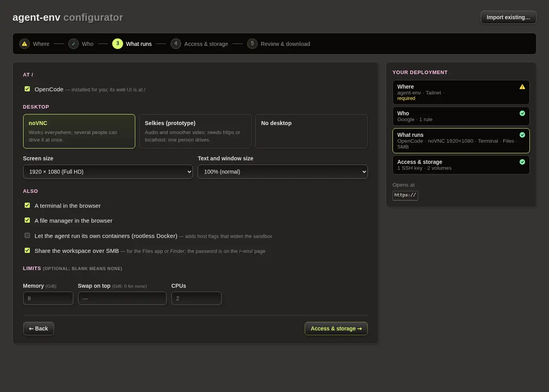549x392 pixels.
Task: Open the Review & download step label
Action: point(285,44)
